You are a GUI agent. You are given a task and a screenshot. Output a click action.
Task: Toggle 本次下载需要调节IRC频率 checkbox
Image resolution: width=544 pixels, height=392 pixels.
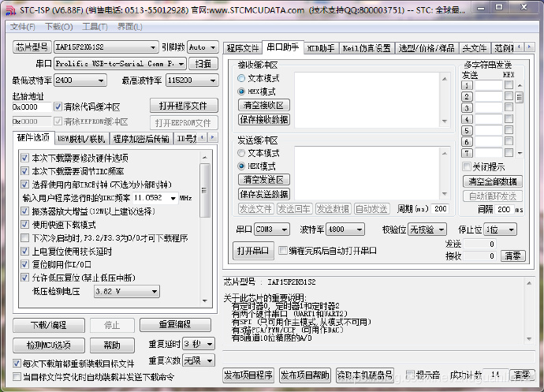click(24, 171)
